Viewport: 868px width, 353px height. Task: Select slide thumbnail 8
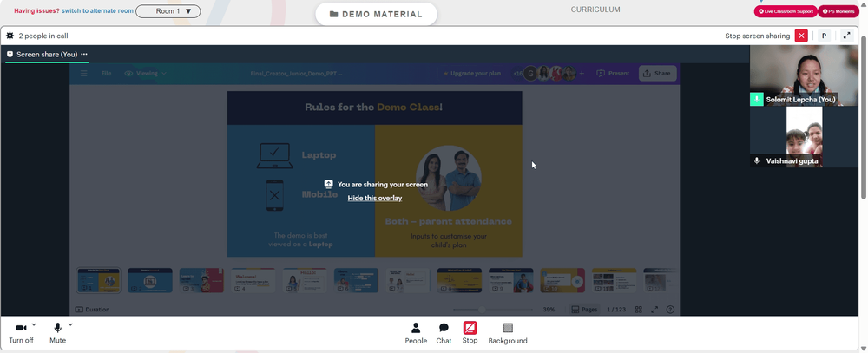[x=459, y=280]
